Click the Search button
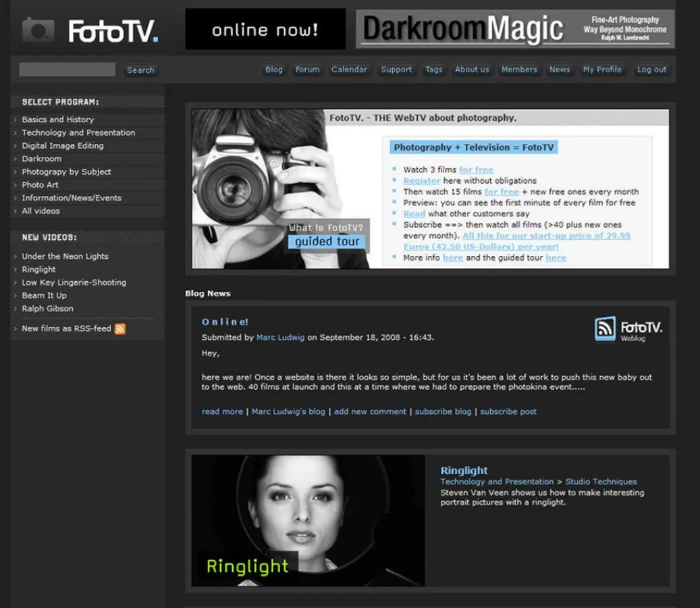The height and width of the screenshot is (608, 700). (140, 70)
